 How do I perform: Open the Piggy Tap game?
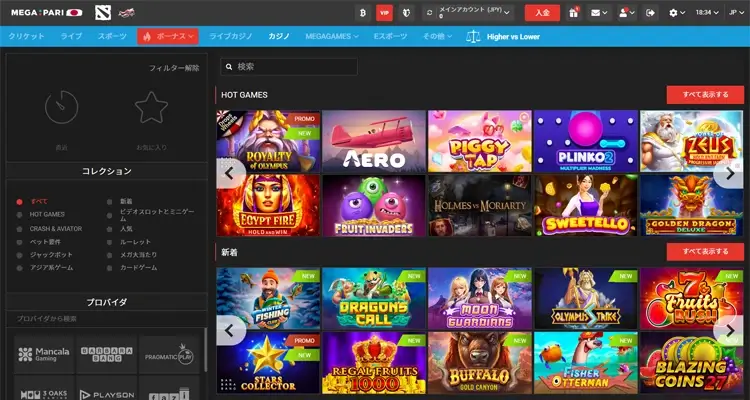(480, 141)
